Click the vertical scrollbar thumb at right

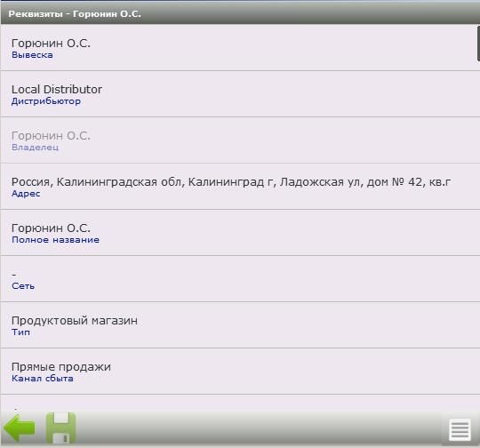pos(478,44)
